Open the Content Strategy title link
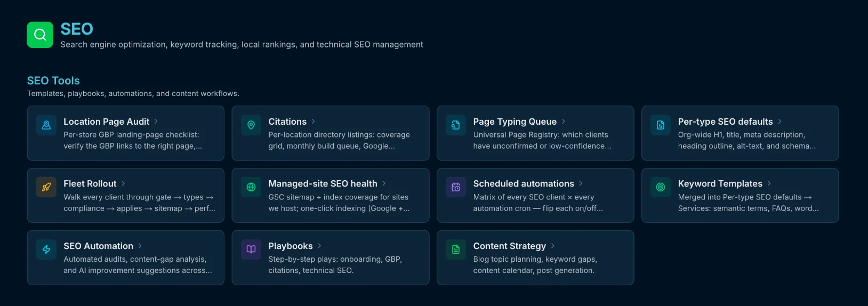Screen dimensions: 868x306 tap(509, 246)
